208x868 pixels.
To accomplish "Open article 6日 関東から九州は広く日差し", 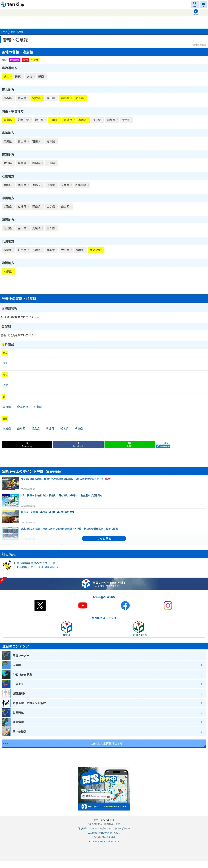I will click(61, 495).
